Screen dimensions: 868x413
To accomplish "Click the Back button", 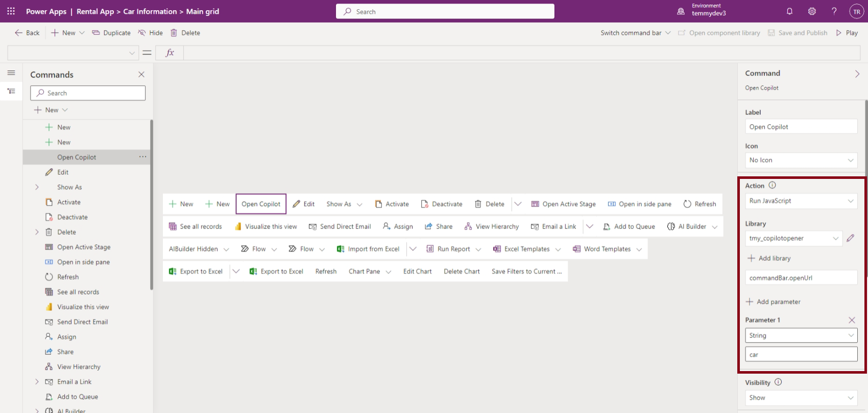I will tap(27, 33).
